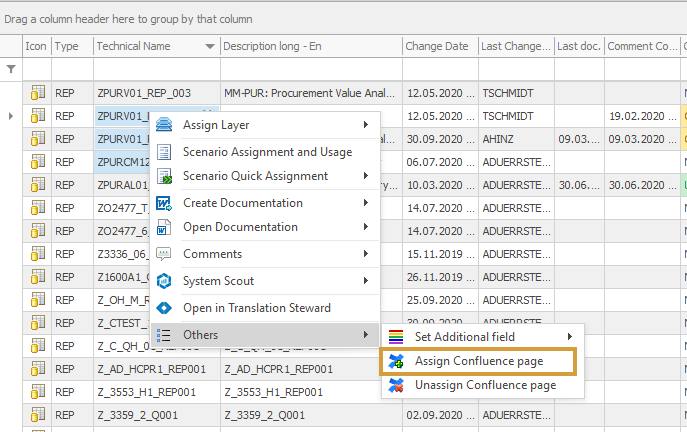Sort by the Change Date column header
Viewport: 687px width, 432px height.
(436, 46)
